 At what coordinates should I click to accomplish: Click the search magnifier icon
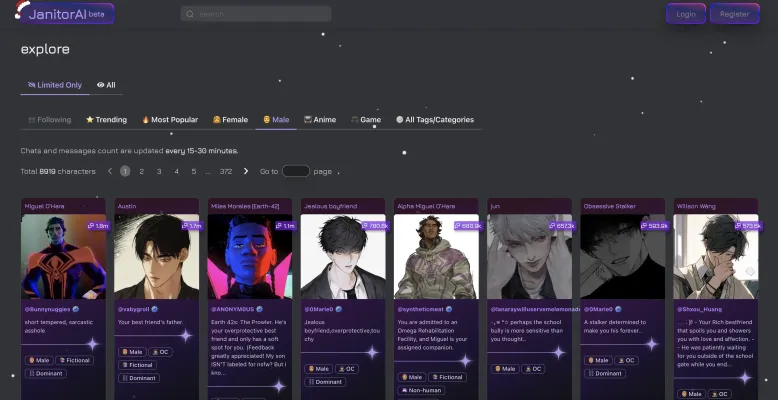coord(190,14)
